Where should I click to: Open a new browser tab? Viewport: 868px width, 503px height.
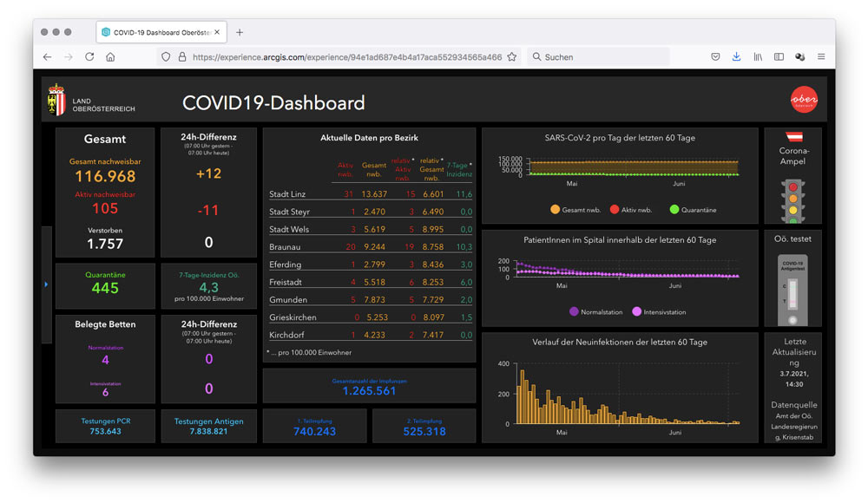tap(240, 32)
